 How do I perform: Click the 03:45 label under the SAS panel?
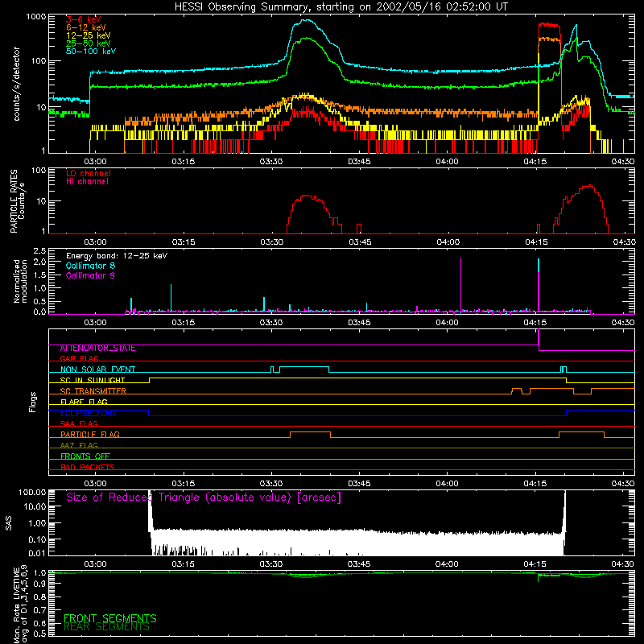tap(359, 564)
